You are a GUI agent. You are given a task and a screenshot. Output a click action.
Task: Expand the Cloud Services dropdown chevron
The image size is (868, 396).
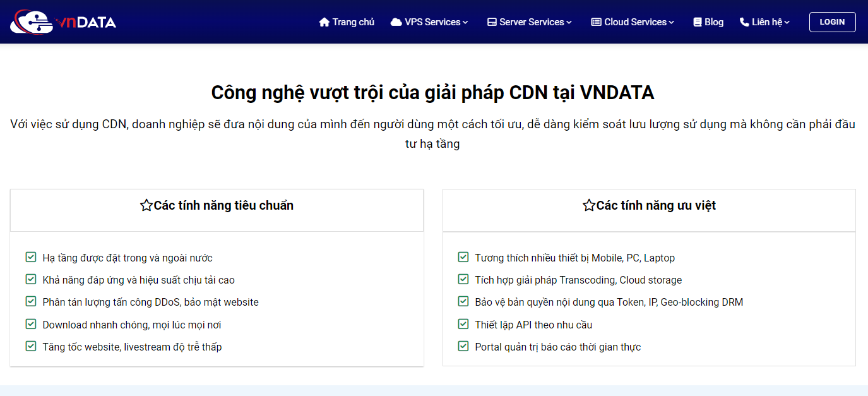coord(672,23)
